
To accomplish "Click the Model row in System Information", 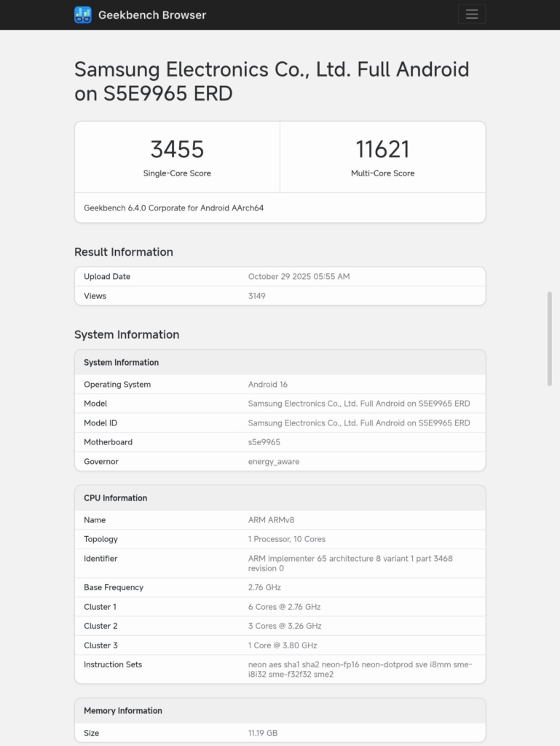I will (x=279, y=404).
